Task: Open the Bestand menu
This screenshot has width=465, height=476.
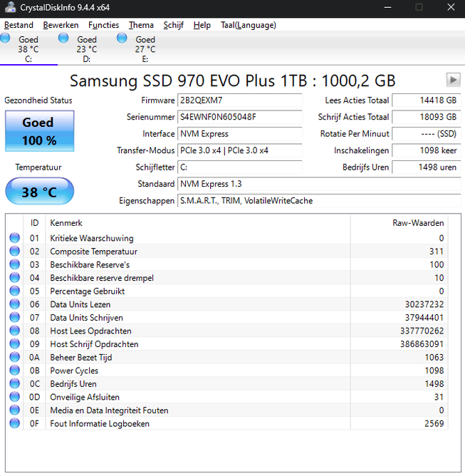Action: tap(19, 25)
